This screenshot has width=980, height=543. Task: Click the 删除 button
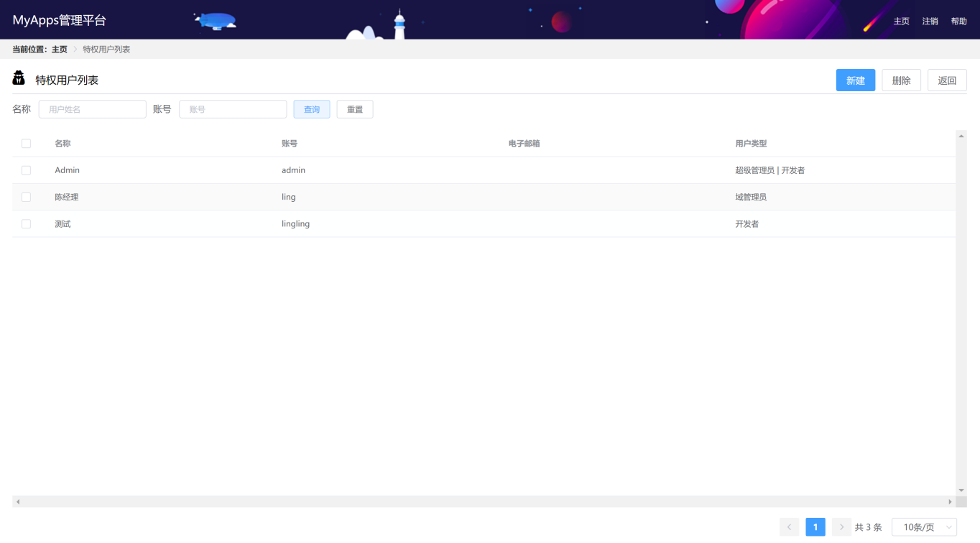click(901, 80)
